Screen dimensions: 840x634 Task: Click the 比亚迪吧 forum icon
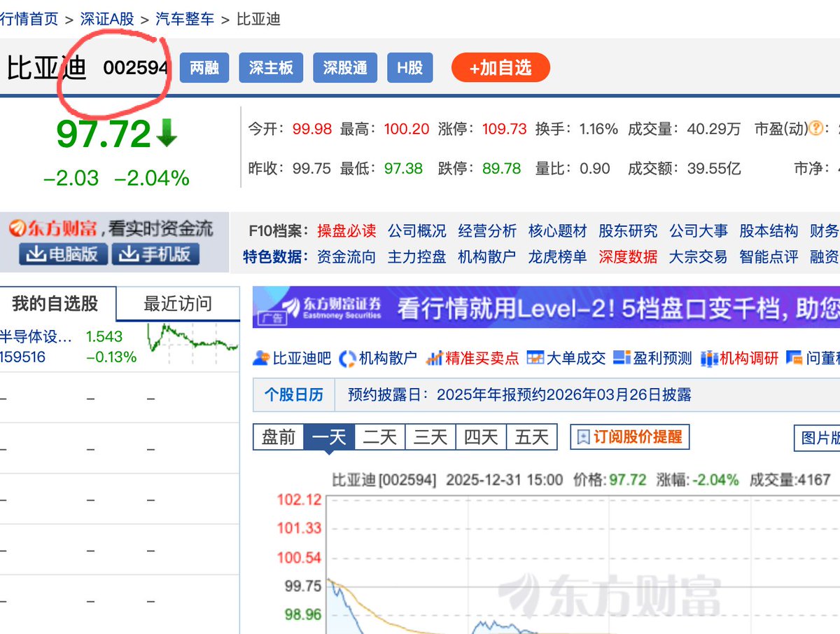pos(260,358)
